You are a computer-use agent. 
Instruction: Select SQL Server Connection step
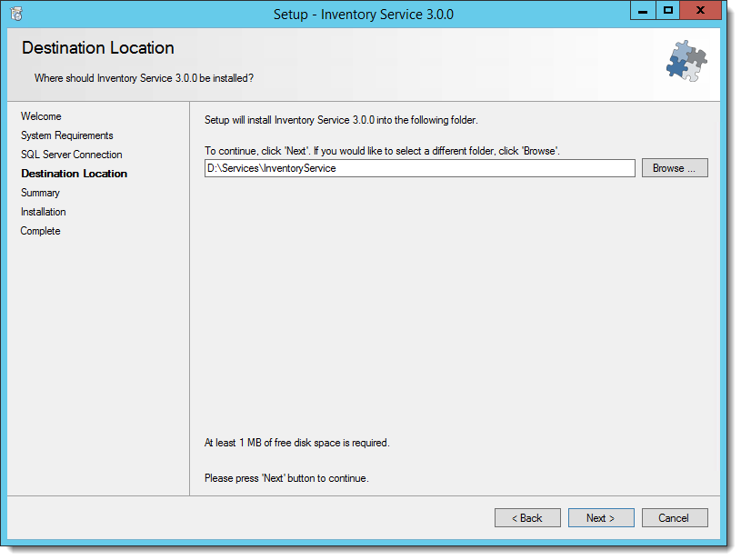point(71,155)
